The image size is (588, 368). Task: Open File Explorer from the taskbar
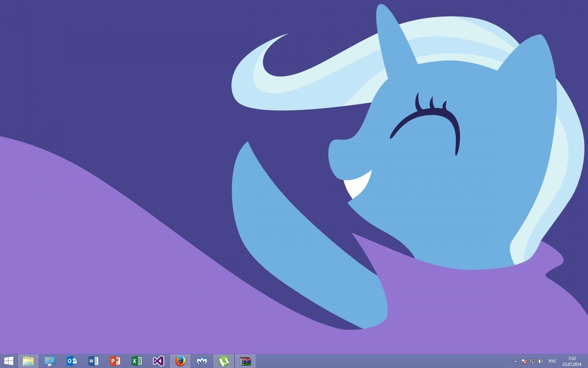[x=28, y=361]
